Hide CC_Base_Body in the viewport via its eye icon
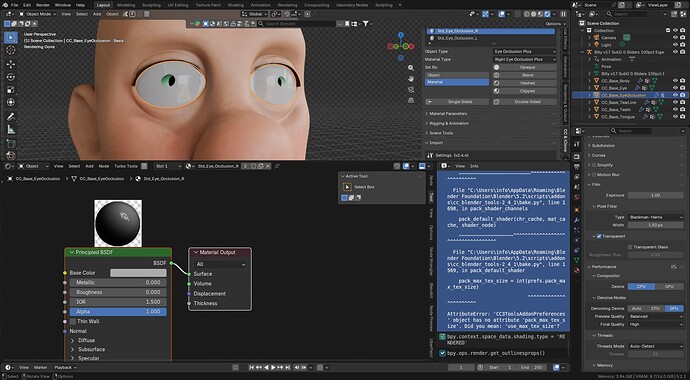690x380 pixels. point(675,81)
